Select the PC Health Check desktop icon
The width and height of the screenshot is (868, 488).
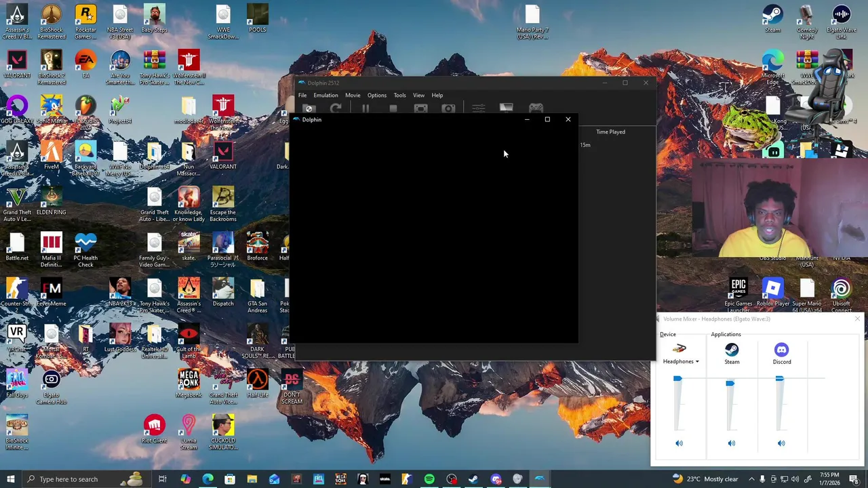(x=85, y=250)
